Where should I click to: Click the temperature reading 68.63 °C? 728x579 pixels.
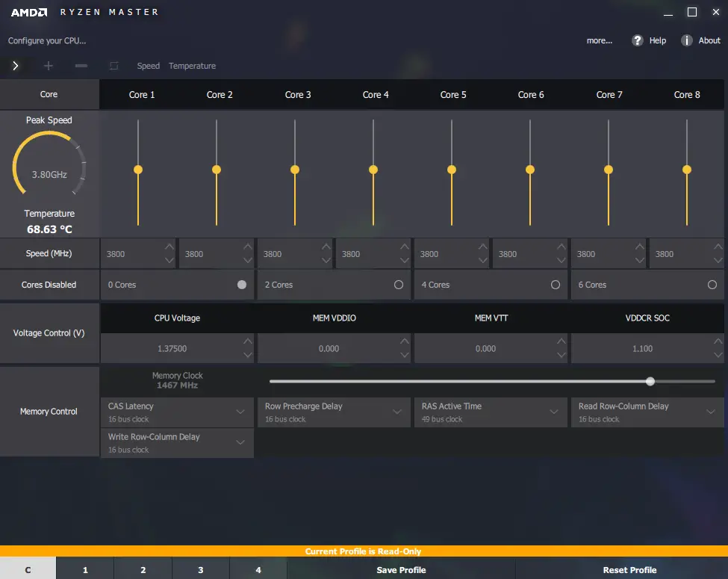click(49, 229)
